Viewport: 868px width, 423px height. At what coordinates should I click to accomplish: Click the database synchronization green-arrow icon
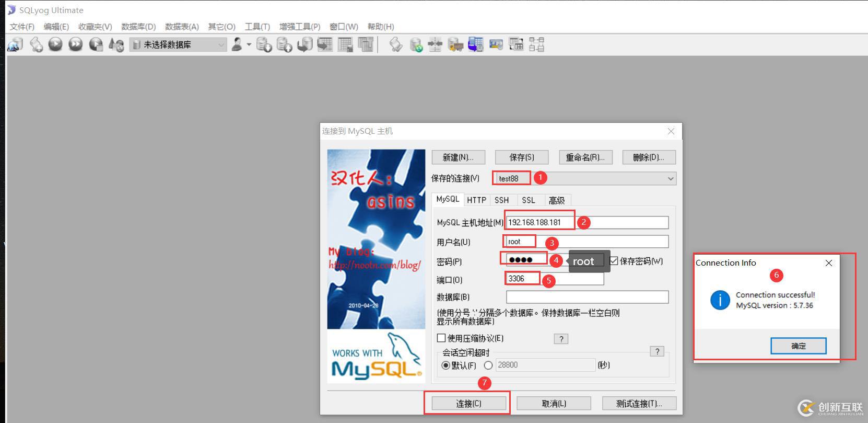point(416,45)
